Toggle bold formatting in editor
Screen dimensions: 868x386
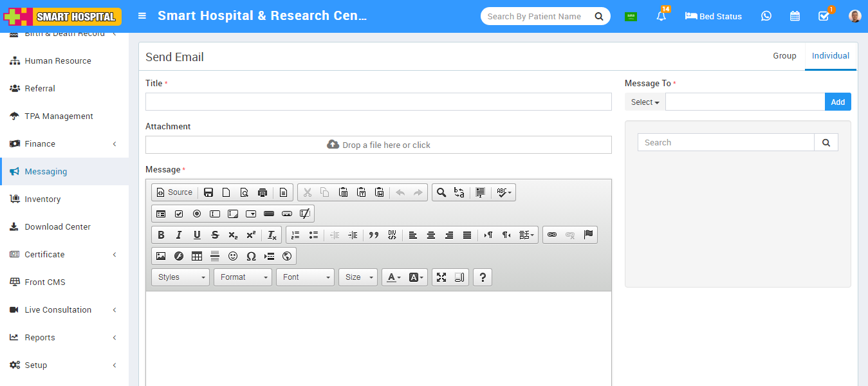click(x=161, y=235)
